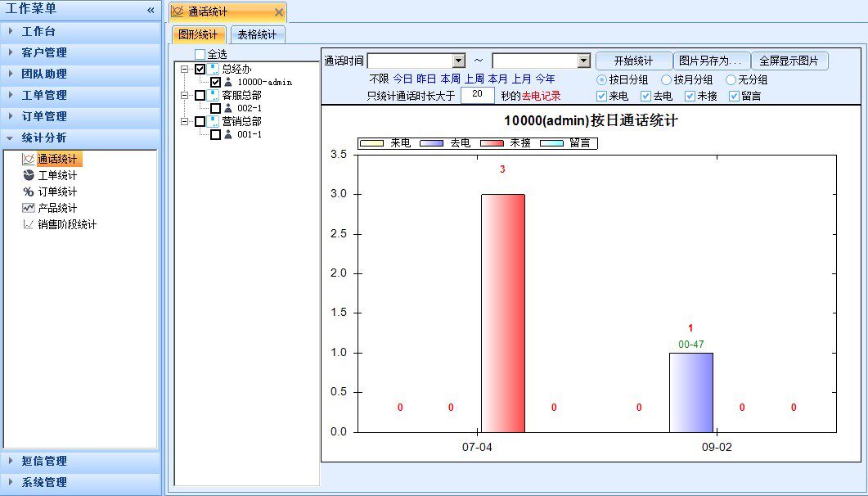
Task: Close the 通话统计 tab with X icon
Action: (x=279, y=12)
